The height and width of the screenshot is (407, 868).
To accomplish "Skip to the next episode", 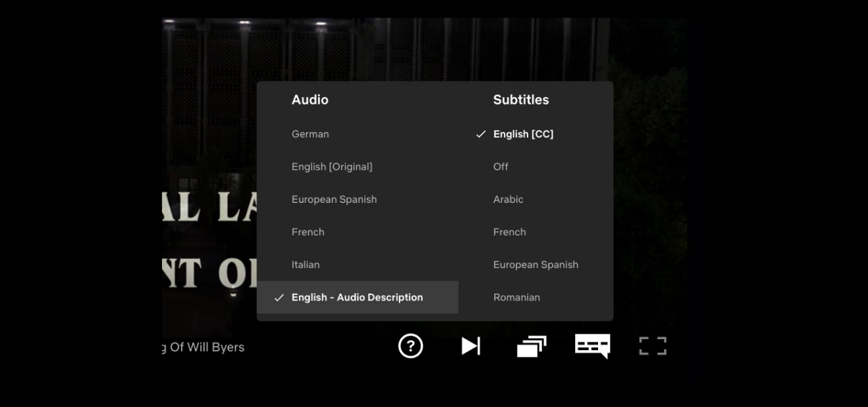I will (x=471, y=346).
